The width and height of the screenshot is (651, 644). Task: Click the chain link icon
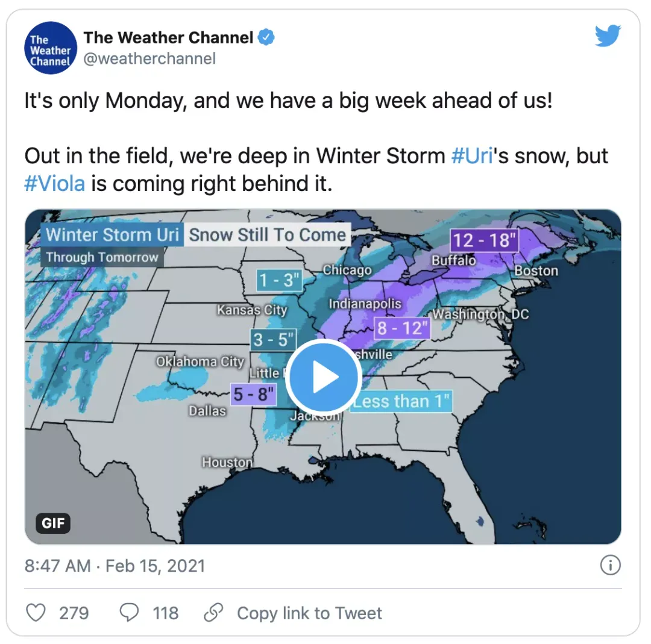click(x=214, y=613)
